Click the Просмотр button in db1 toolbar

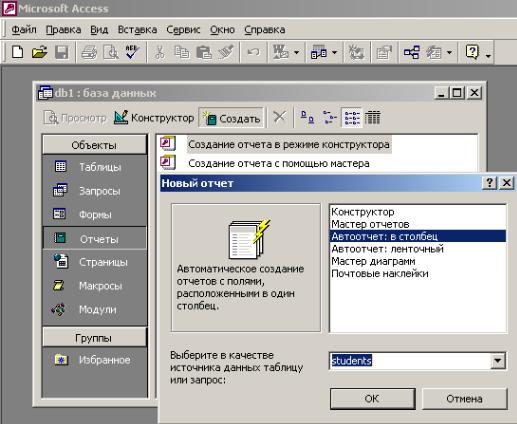(x=75, y=118)
